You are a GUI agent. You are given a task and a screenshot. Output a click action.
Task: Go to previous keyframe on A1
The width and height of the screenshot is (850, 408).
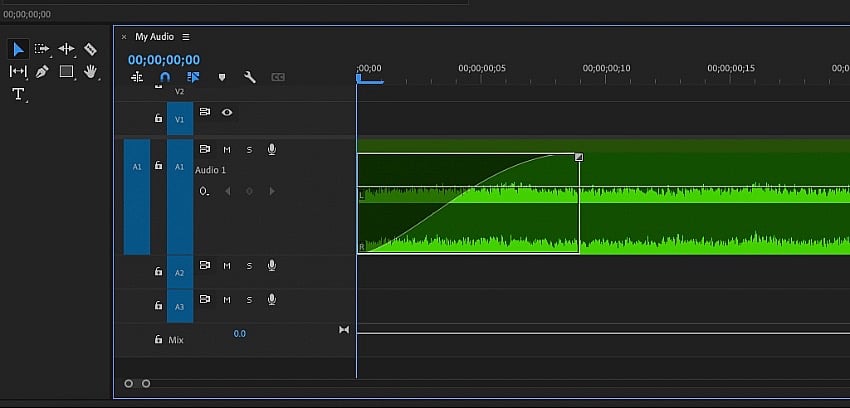(228, 191)
